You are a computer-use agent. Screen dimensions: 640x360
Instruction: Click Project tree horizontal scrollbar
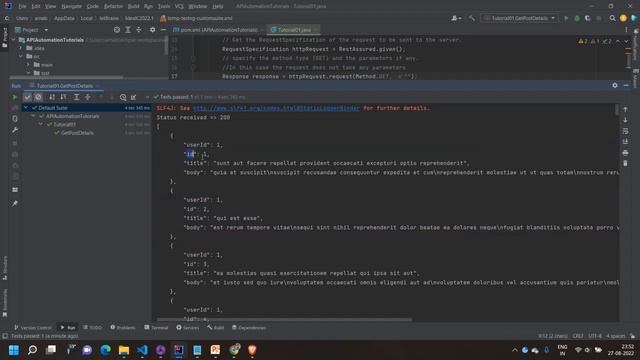coord(67,77)
